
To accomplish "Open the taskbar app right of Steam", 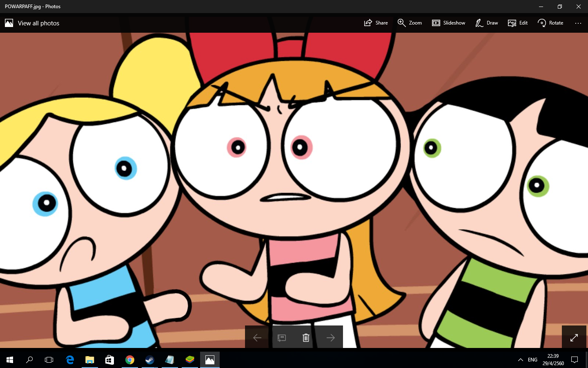I will [x=170, y=360].
